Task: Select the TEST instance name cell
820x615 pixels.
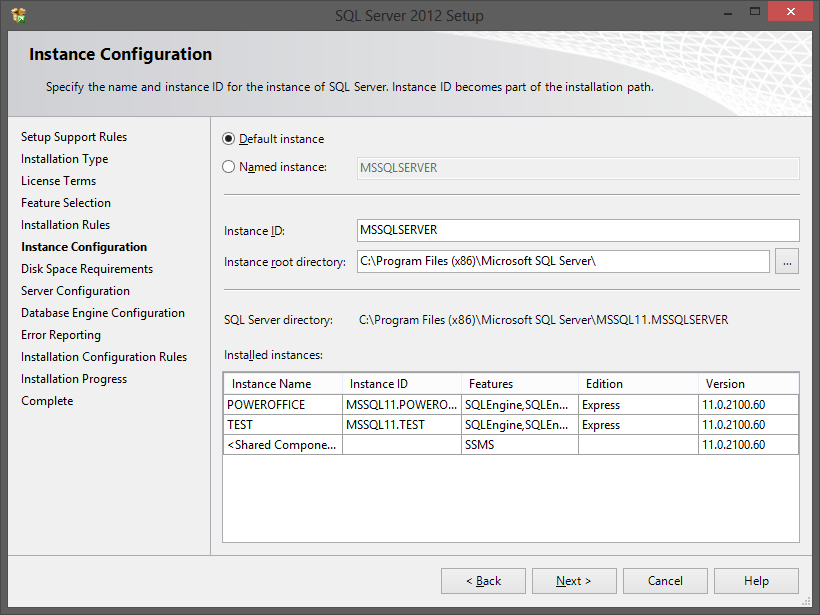Action: (283, 425)
